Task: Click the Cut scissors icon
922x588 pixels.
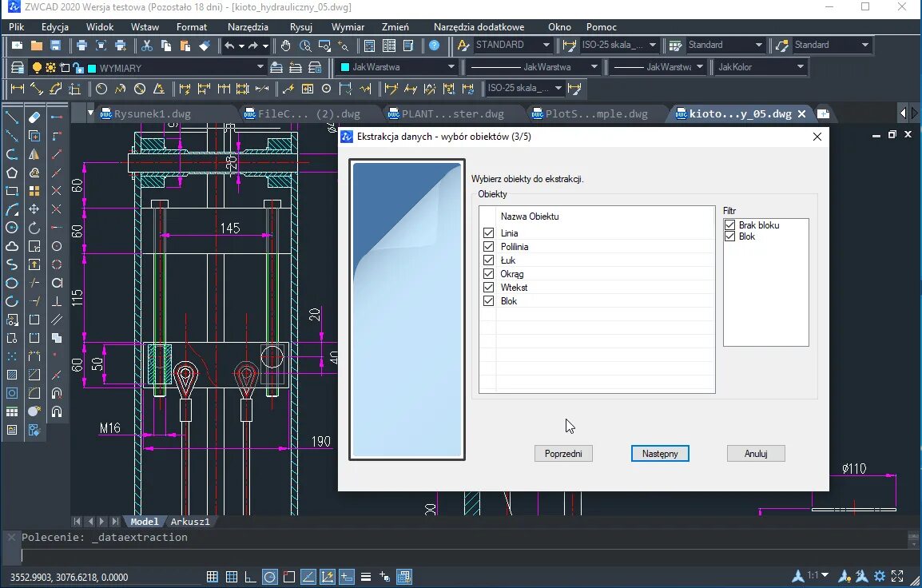Action: click(146, 46)
